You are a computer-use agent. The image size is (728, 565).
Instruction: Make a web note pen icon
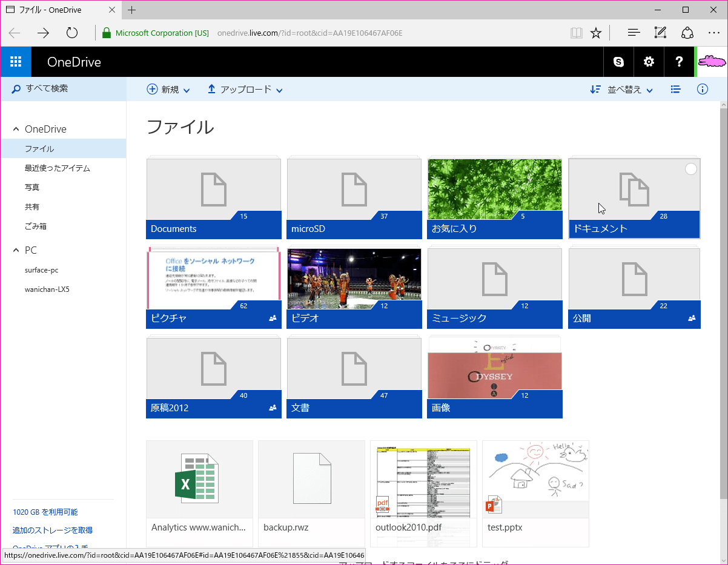pyautogui.click(x=661, y=33)
